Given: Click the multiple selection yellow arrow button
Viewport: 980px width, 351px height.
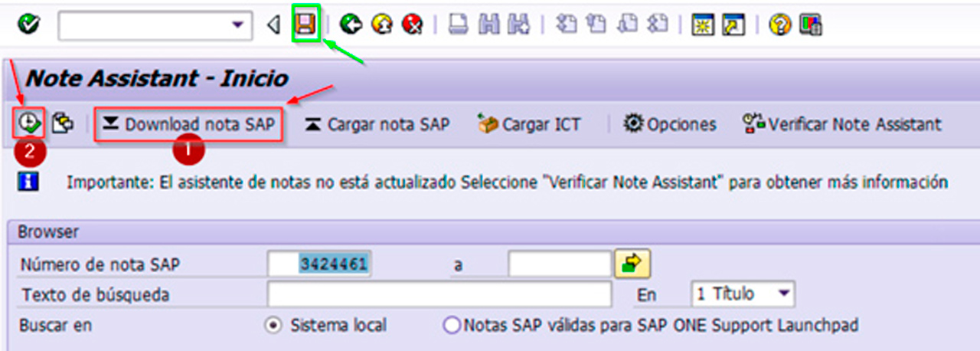Looking at the screenshot, I should (x=632, y=264).
